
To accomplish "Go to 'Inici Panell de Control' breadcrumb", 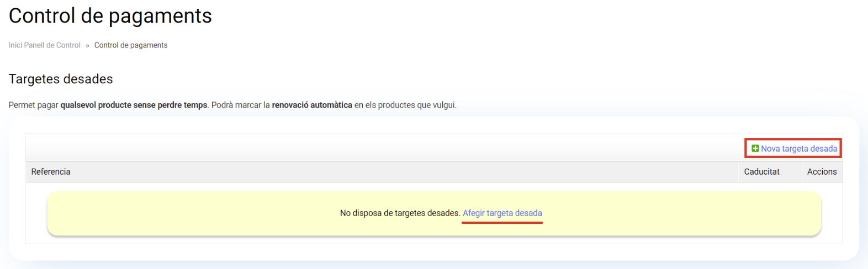I will point(44,45).
